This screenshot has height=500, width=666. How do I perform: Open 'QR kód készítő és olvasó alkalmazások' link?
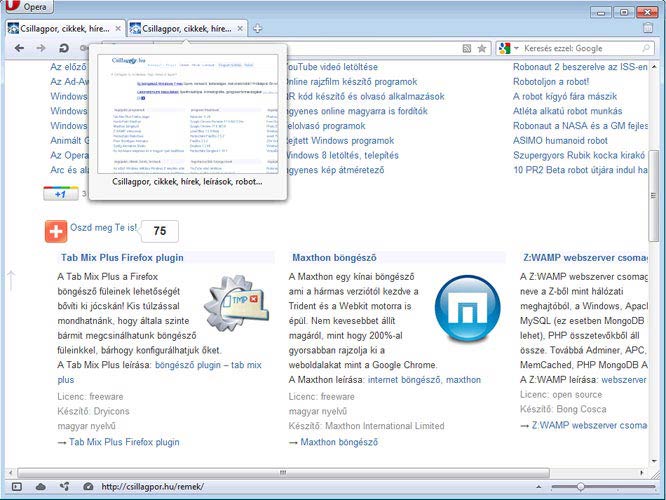click(365, 96)
